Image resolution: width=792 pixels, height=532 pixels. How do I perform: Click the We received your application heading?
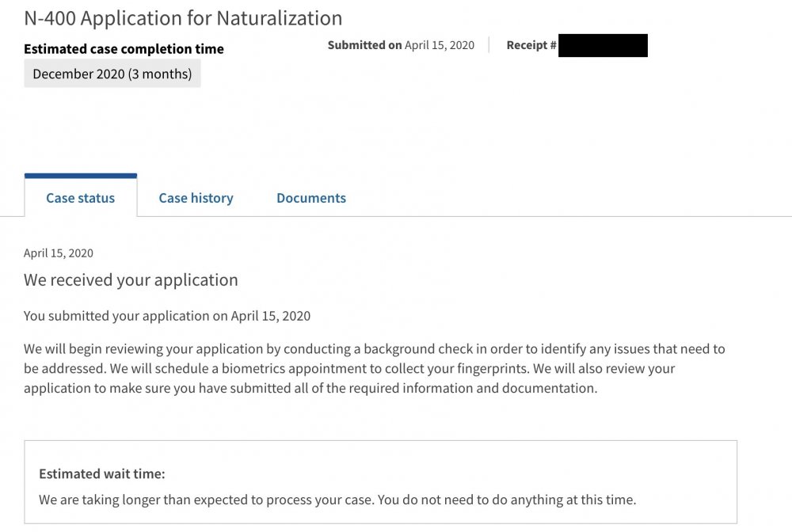click(x=131, y=279)
